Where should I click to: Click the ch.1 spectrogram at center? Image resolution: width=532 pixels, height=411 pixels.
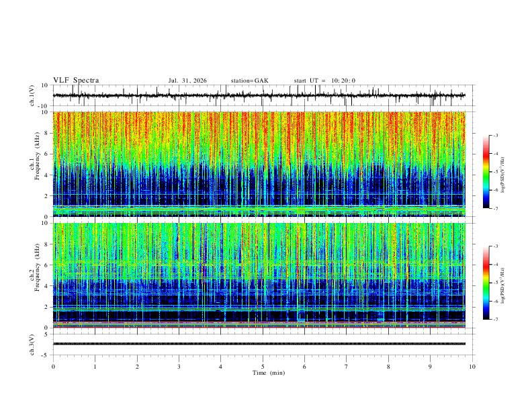259,164
